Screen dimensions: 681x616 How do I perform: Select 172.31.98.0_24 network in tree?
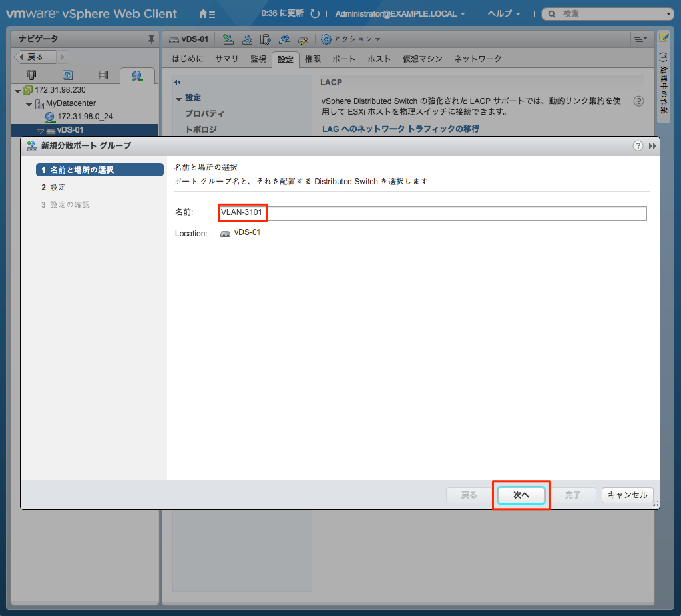coord(85,117)
